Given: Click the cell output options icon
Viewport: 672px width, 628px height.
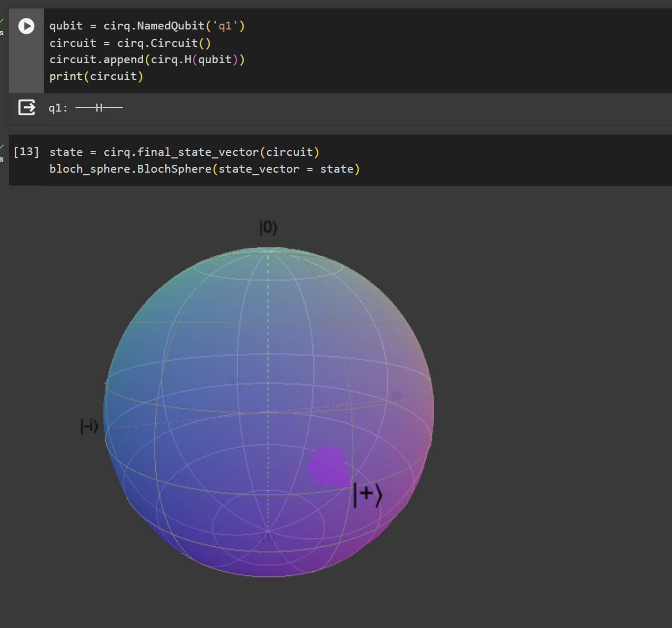Looking at the screenshot, I should click(x=26, y=107).
